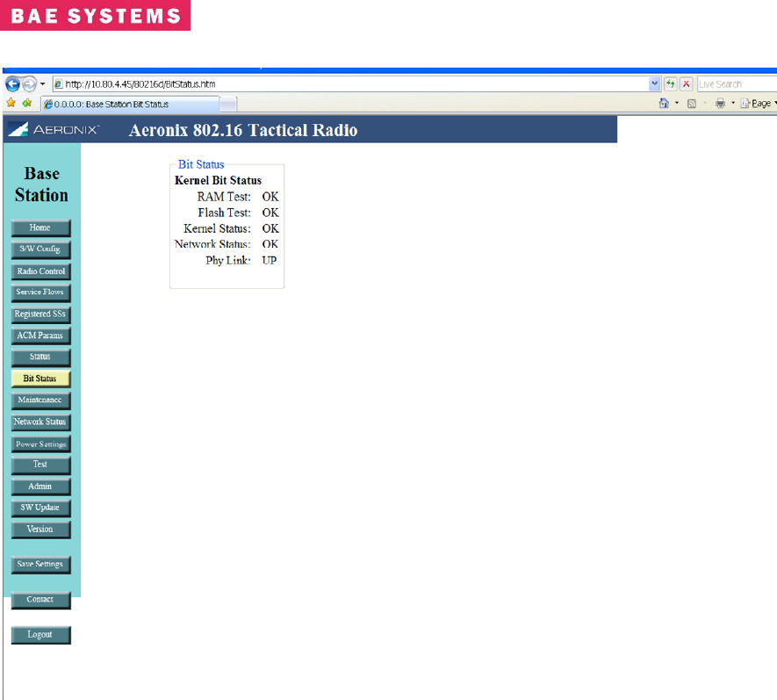
Task: Click the Status sidebar button
Action: click(40, 357)
